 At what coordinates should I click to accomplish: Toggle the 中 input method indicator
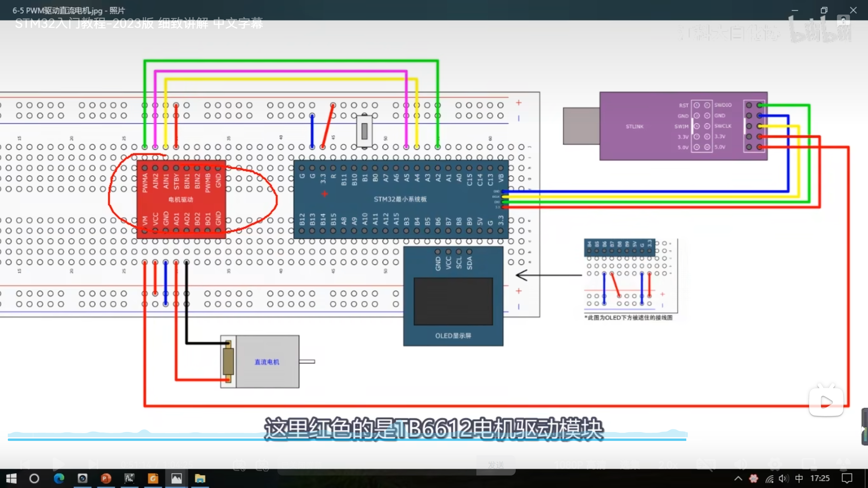point(799,479)
